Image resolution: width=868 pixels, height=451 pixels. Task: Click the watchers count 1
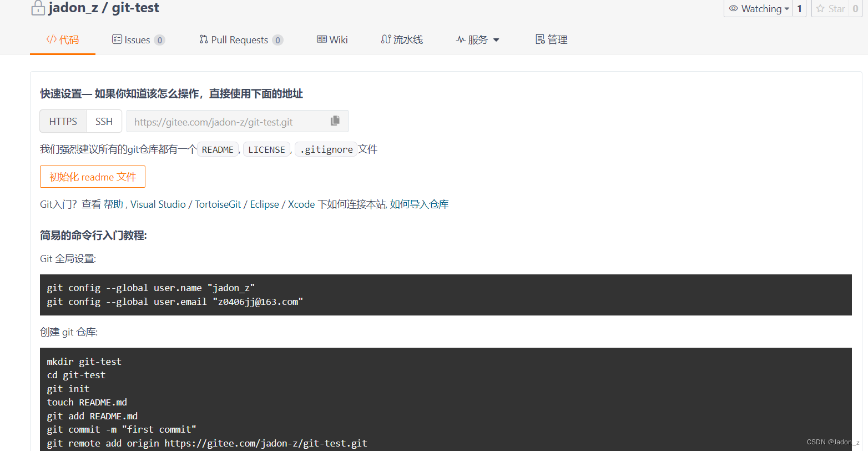tap(799, 8)
